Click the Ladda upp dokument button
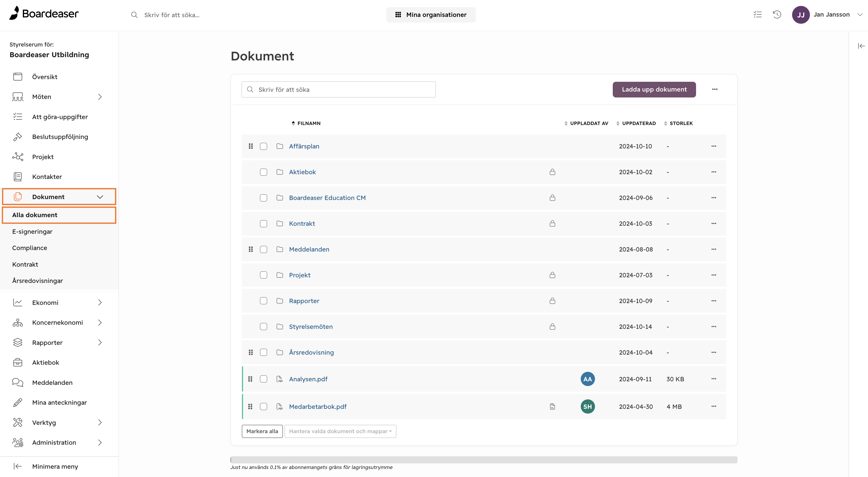 pyautogui.click(x=654, y=89)
